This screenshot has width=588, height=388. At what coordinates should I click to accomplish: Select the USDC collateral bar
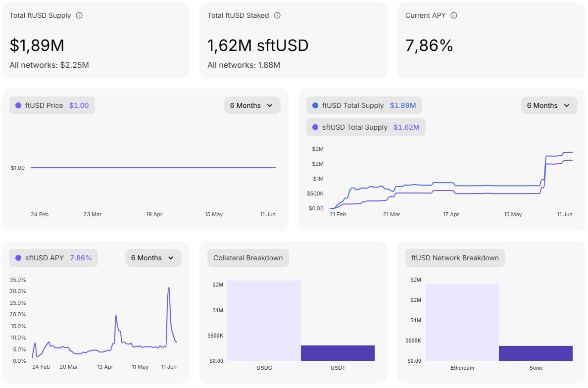264,321
